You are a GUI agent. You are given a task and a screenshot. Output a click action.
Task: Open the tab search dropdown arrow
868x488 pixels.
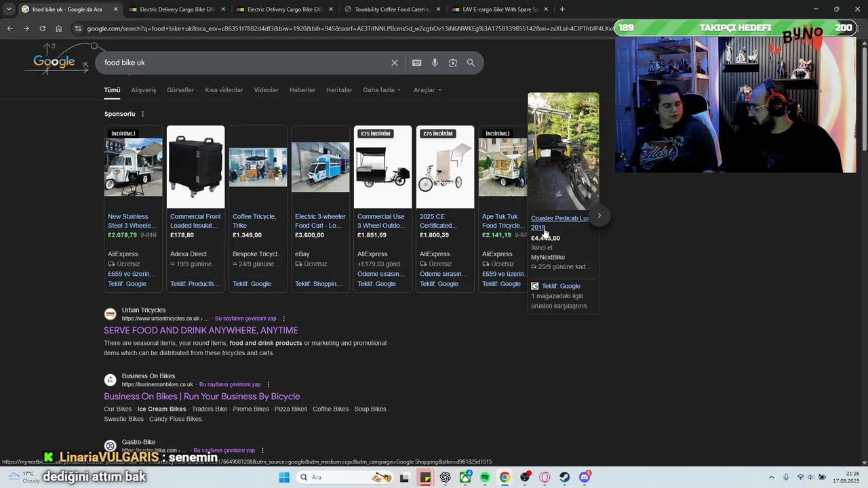click(9, 9)
